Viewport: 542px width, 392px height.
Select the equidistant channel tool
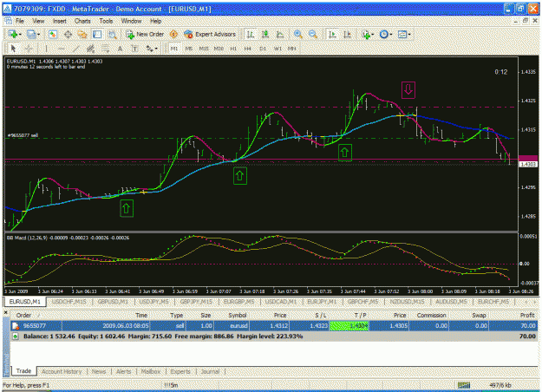click(x=90, y=49)
